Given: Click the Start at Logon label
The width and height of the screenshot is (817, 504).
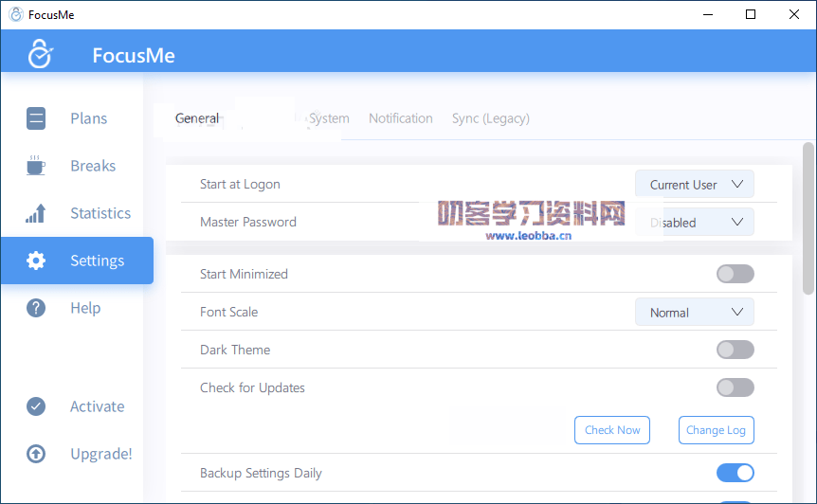Looking at the screenshot, I should (240, 185).
